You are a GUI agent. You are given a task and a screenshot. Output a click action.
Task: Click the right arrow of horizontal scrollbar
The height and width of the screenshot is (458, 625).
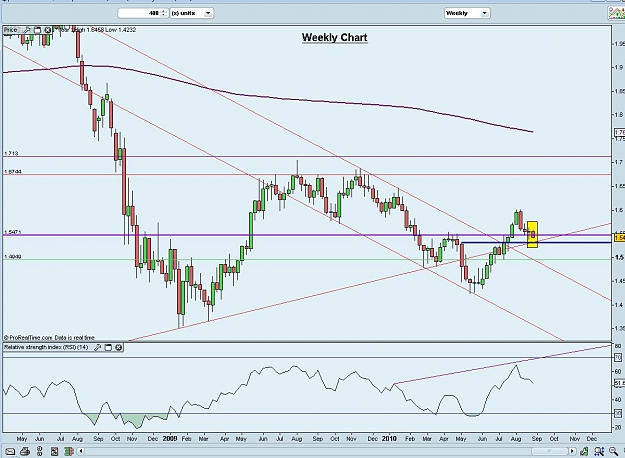572,451
